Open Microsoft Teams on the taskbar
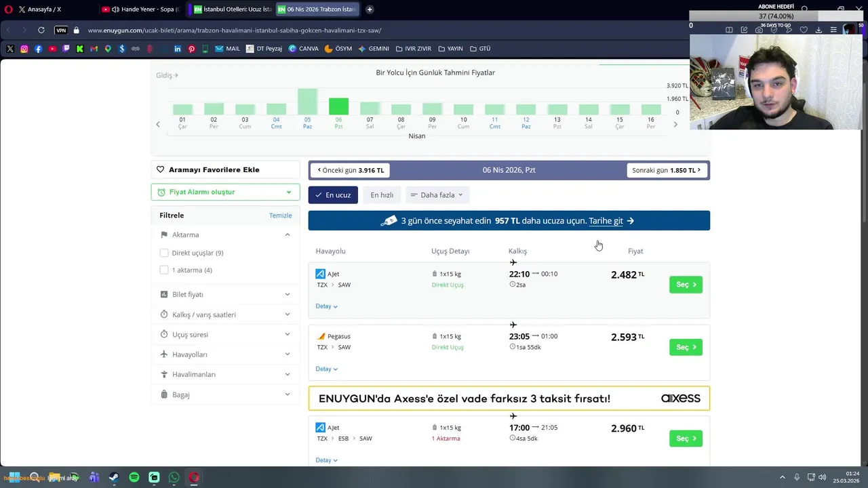 coord(94,477)
